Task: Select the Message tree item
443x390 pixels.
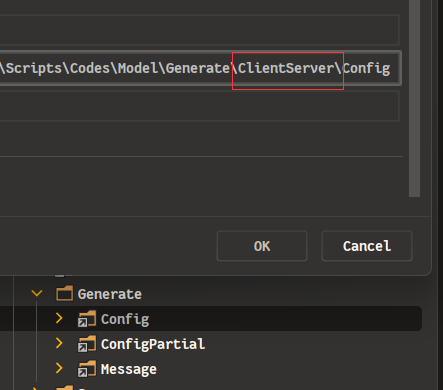Action: point(129,369)
